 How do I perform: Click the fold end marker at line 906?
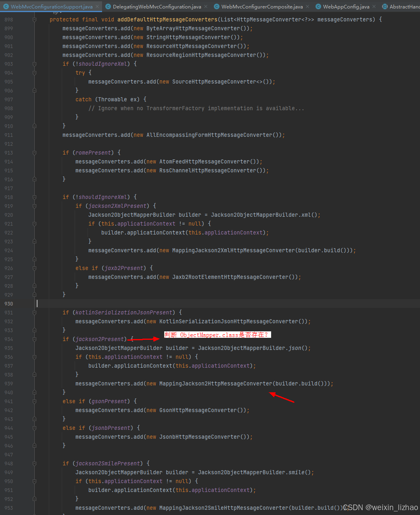(34, 90)
